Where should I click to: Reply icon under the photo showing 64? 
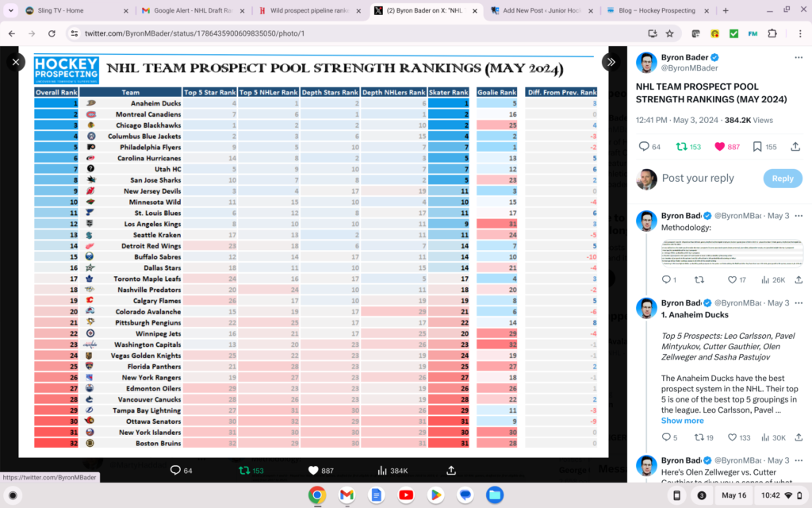point(175,470)
